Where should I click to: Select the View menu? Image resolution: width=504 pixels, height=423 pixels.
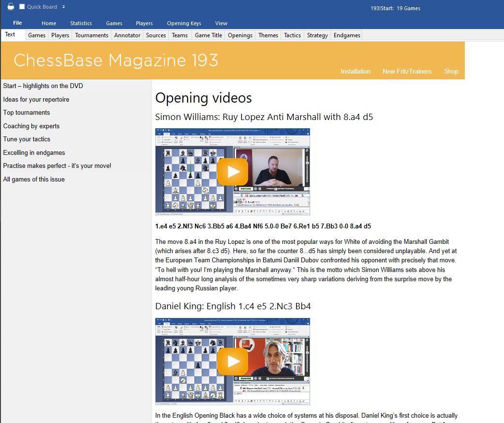(221, 23)
